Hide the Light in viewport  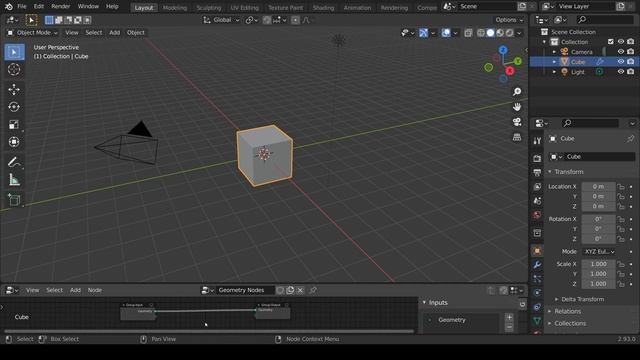621,72
